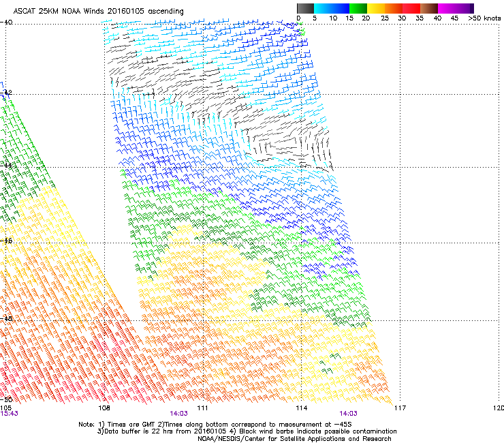Viewport: 504px width, 443px height.
Task: Click the 111 longitude axis label
Action: (x=202, y=408)
